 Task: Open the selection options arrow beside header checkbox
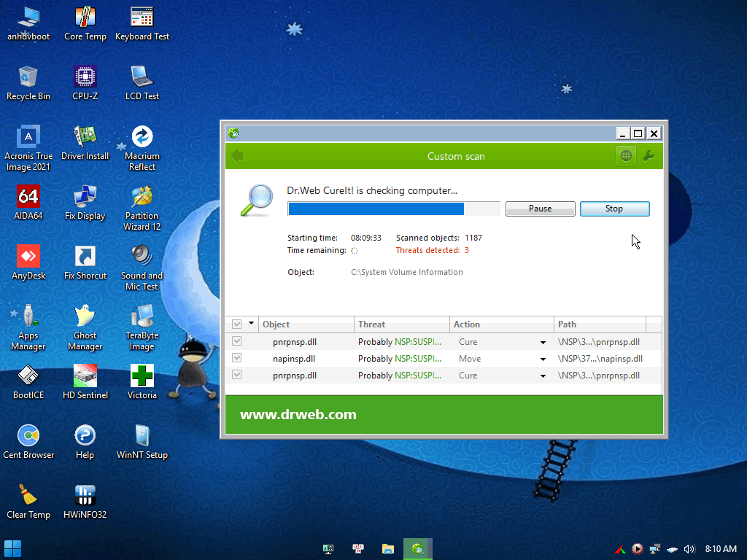point(251,323)
